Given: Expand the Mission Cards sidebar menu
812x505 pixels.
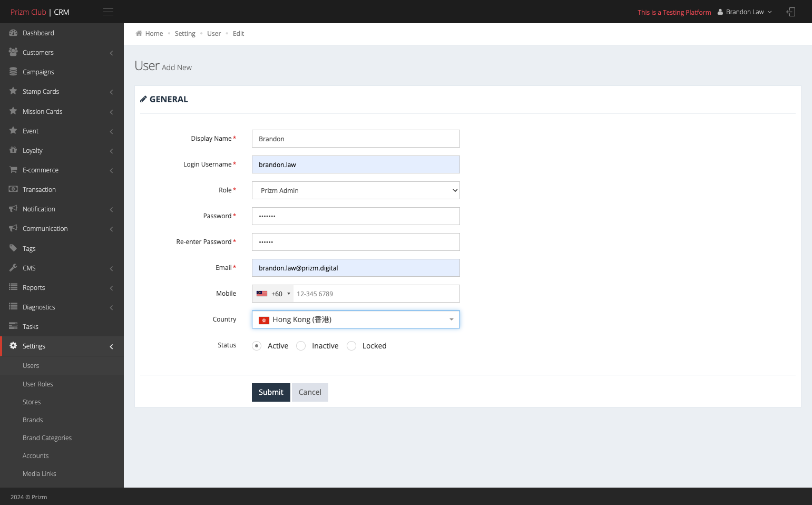Looking at the screenshot, I should pyautogui.click(x=62, y=111).
